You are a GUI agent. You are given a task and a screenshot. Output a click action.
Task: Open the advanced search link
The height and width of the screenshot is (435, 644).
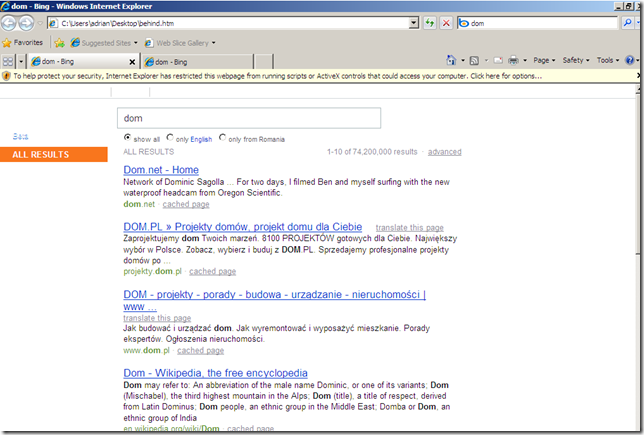[x=444, y=152]
